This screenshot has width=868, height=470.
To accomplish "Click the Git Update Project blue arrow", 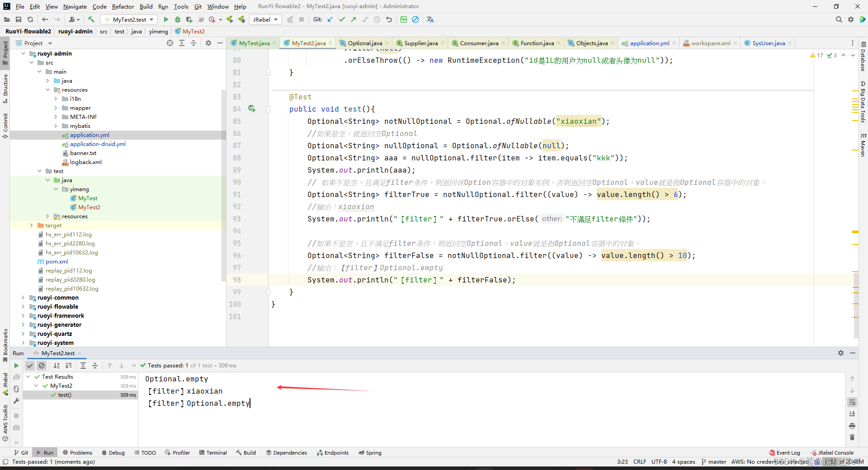I will 330,19.
